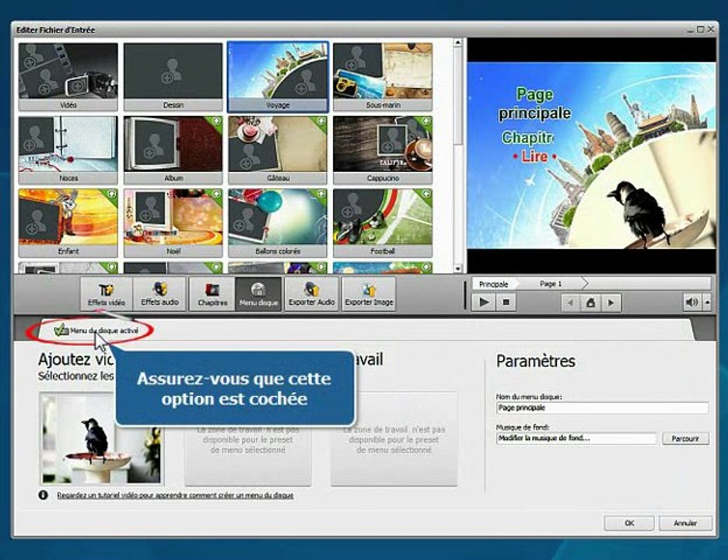728x560 pixels.
Task: Click the info icon beside tutorial link
Action: tap(44, 495)
